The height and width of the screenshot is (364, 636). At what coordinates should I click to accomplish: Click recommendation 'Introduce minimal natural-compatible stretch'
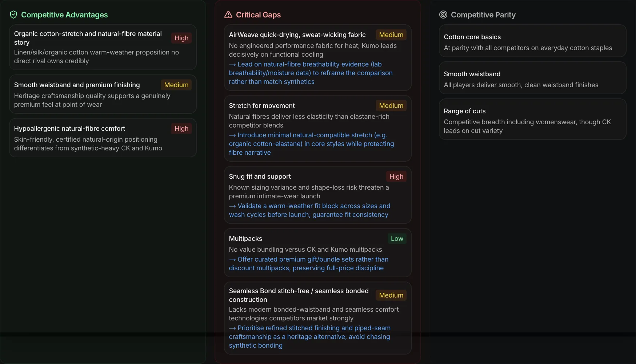pyautogui.click(x=312, y=144)
